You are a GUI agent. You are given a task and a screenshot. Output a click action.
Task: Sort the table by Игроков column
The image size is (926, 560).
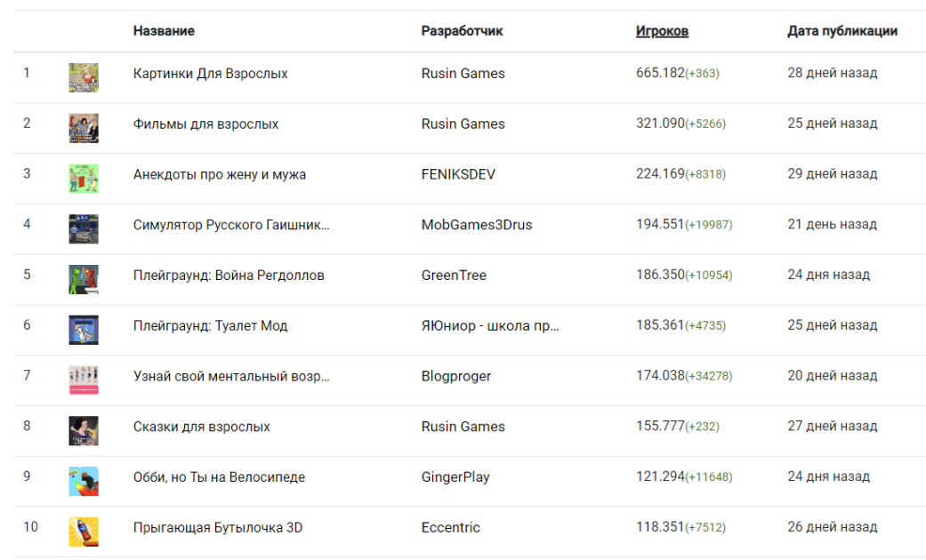(662, 31)
